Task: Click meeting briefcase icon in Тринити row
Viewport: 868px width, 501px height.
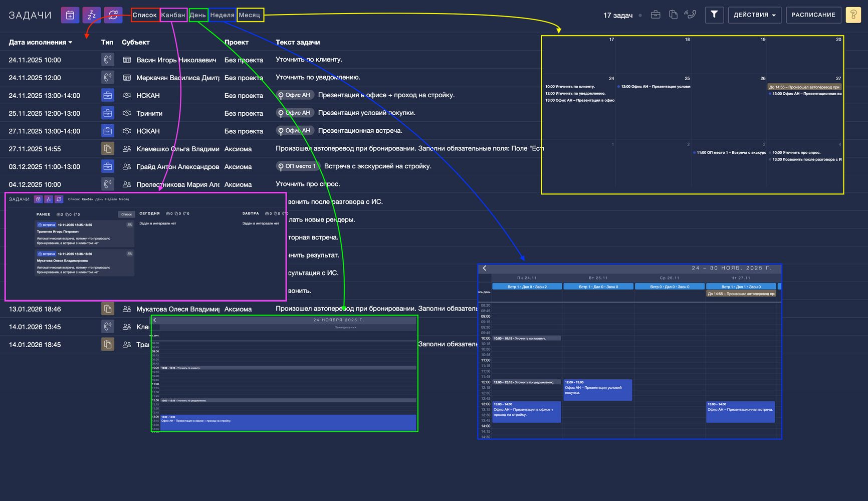Action: pos(108,113)
